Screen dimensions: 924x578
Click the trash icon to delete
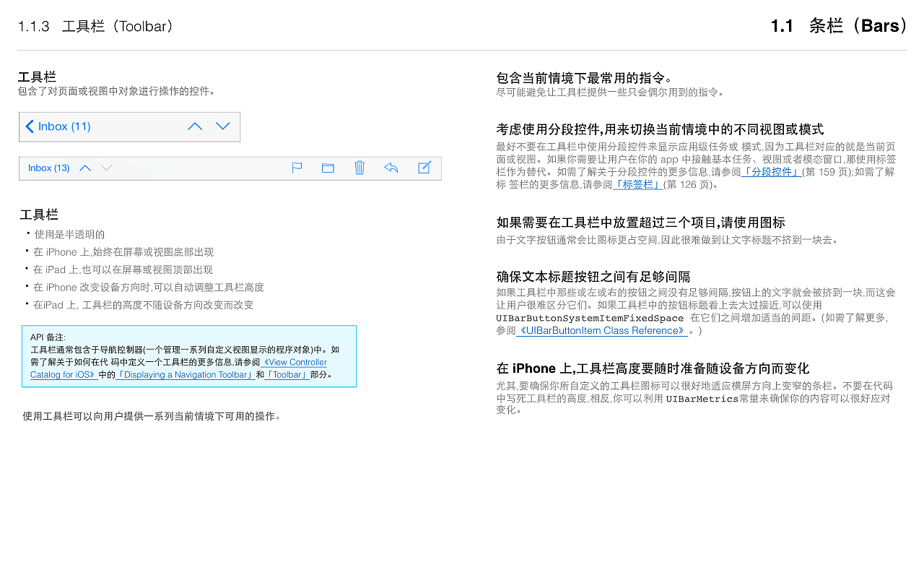point(359,167)
